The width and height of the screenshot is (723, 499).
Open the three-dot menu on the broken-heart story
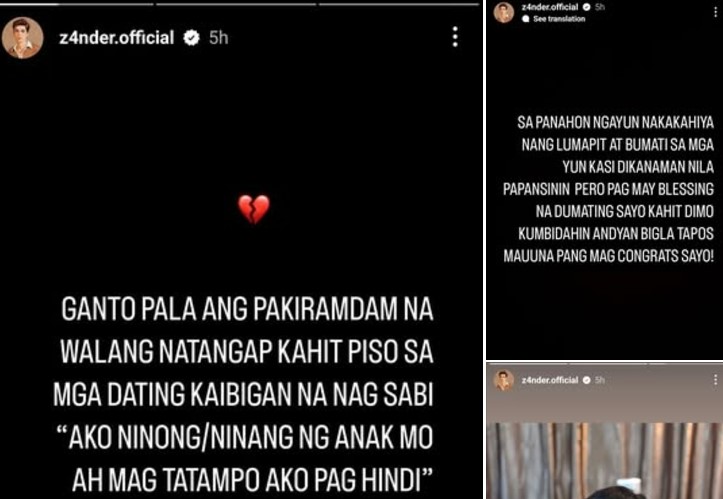tap(455, 37)
